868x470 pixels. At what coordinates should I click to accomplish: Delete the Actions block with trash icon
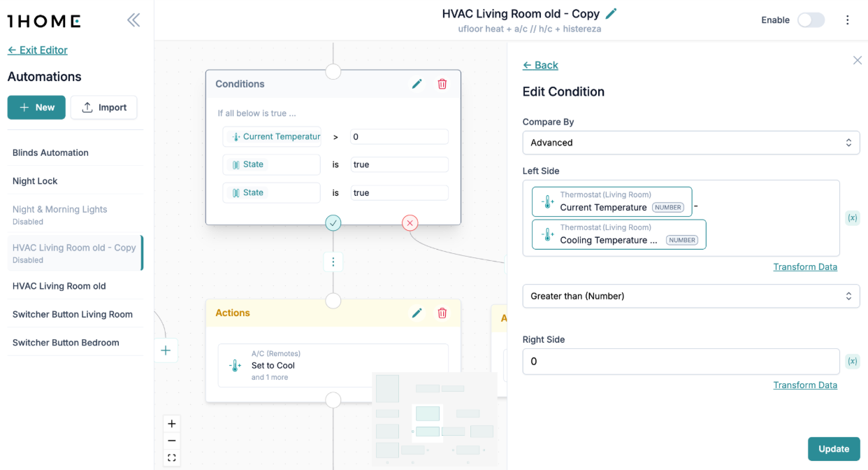pos(442,313)
